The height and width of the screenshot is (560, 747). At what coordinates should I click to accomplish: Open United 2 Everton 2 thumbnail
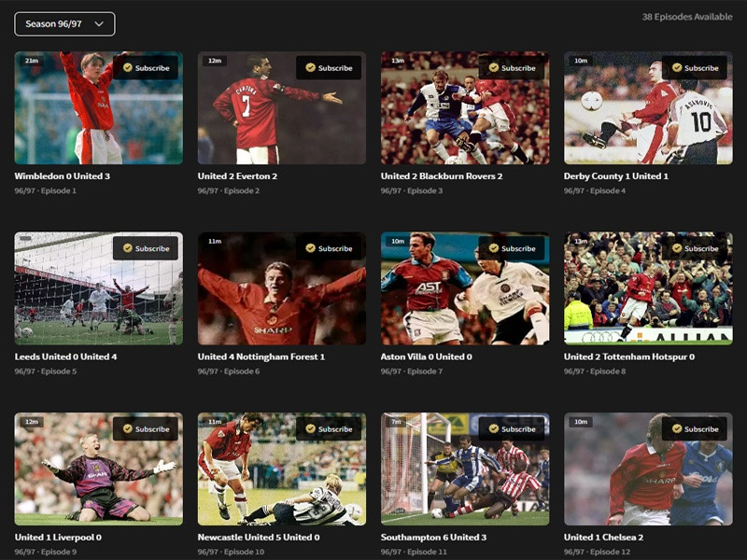coord(282,108)
